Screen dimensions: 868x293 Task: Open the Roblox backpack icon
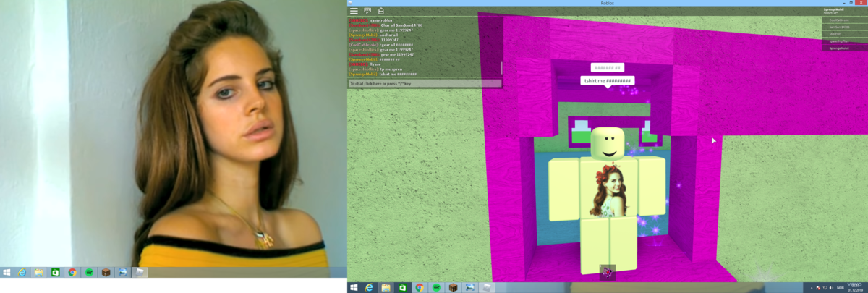tap(380, 11)
